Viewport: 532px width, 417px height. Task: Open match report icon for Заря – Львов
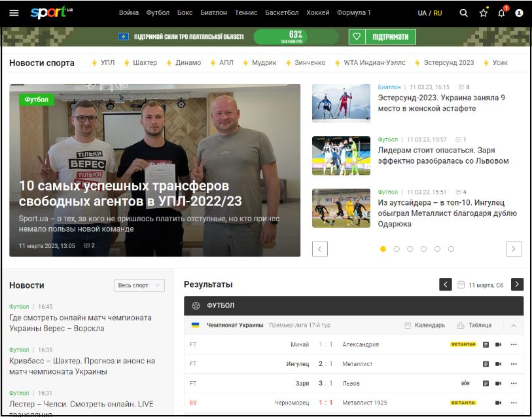coord(486,384)
